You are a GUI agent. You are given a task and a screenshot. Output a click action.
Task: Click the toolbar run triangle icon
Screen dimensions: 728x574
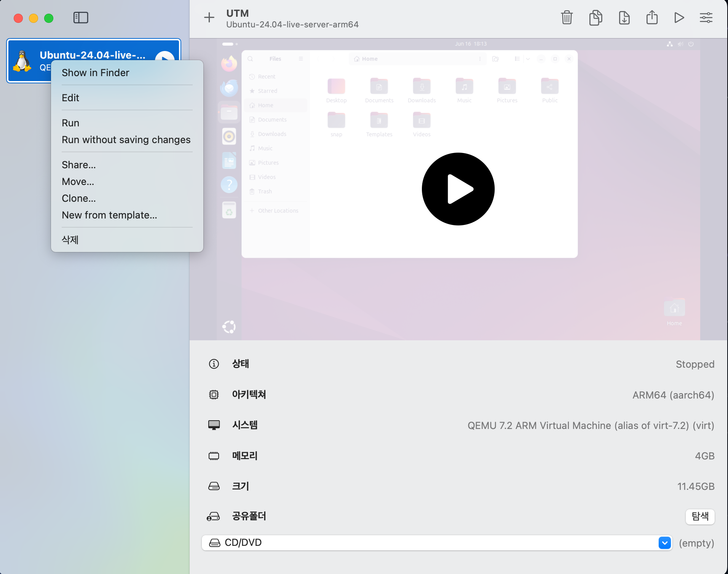point(679,18)
